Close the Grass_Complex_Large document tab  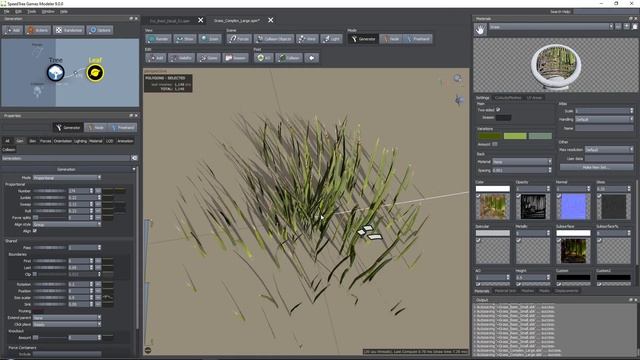[271, 20]
